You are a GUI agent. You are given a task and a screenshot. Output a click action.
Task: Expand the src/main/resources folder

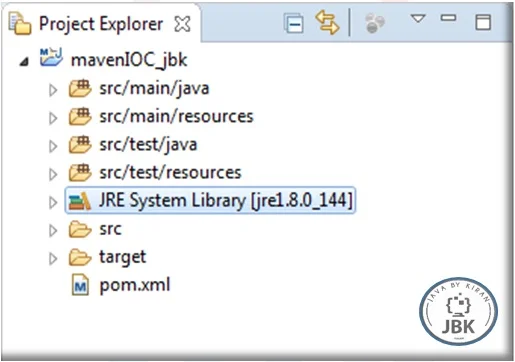coord(53,118)
